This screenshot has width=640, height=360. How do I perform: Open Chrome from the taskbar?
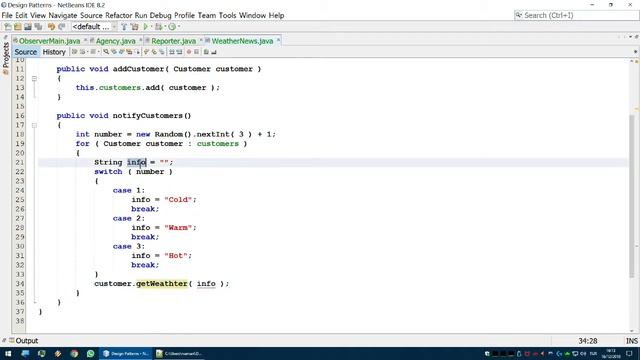pyautogui.click(x=74, y=353)
